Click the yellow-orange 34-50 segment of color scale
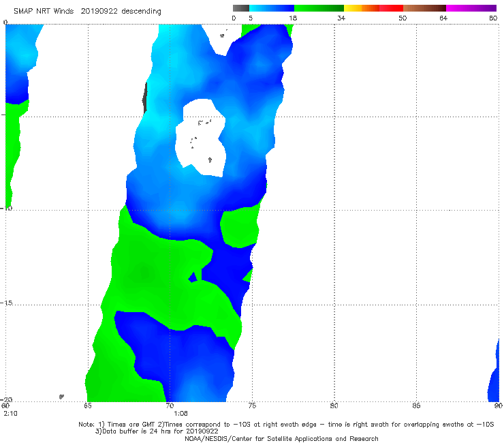Image resolution: width=504 pixels, height=443 pixels. (x=373, y=8)
